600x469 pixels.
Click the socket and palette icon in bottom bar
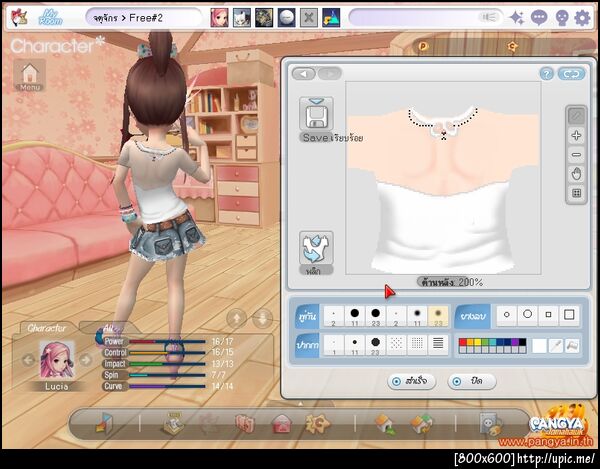pyautogui.click(x=491, y=424)
